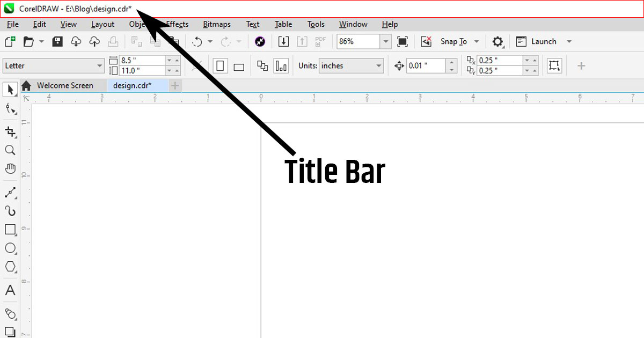Select the Polygon tool
Viewport: 644px width, 338px height.
pyautogui.click(x=10, y=267)
